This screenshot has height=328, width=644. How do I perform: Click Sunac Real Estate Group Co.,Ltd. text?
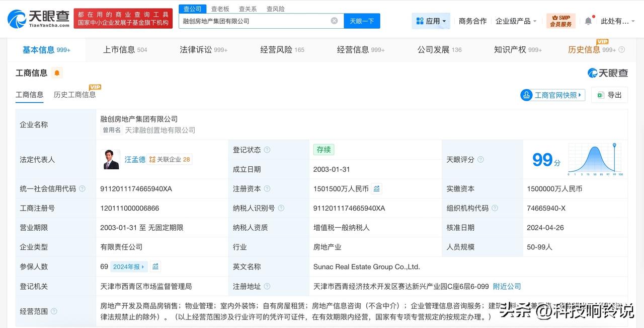(x=366, y=267)
